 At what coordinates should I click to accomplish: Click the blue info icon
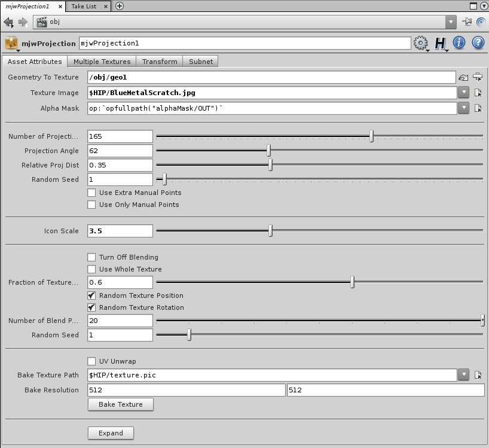click(x=459, y=43)
